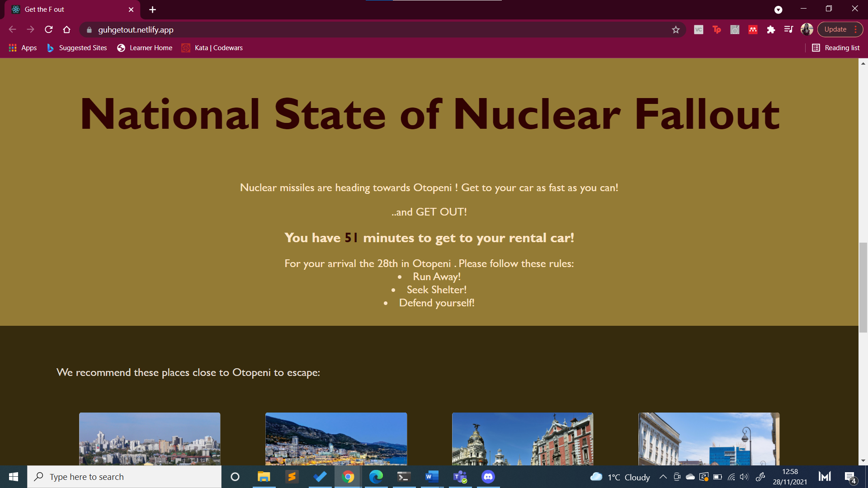Open the Extensions puzzle icon

click(771, 30)
